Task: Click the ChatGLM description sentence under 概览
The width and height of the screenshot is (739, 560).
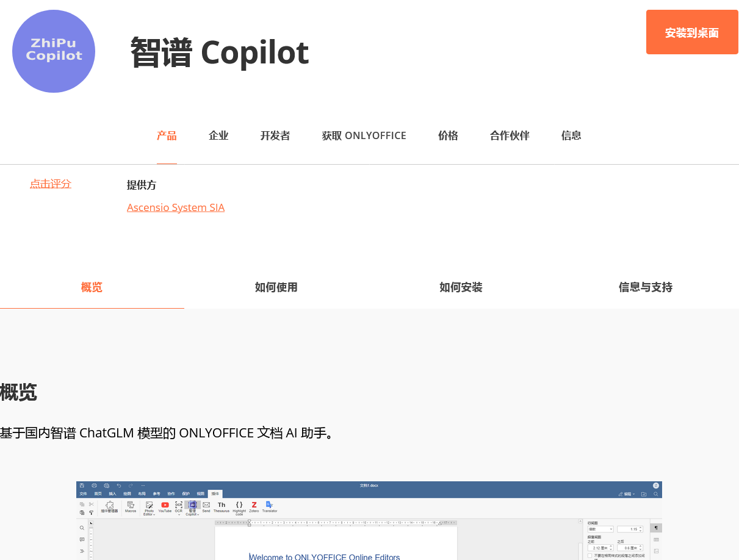Action: [167, 433]
